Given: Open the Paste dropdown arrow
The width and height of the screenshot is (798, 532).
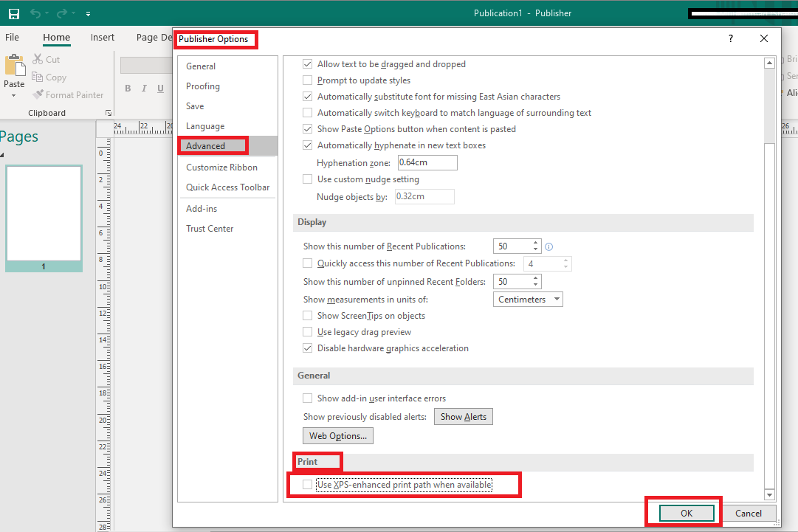Looking at the screenshot, I should point(14,95).
